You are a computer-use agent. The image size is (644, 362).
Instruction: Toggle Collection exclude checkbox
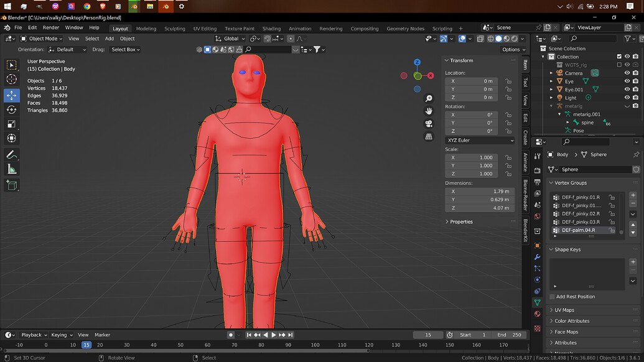click(x=619, y=57)
